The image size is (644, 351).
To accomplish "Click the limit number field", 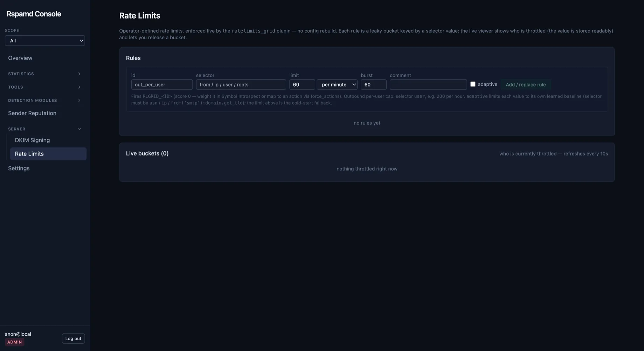I will tap(302, 85).
